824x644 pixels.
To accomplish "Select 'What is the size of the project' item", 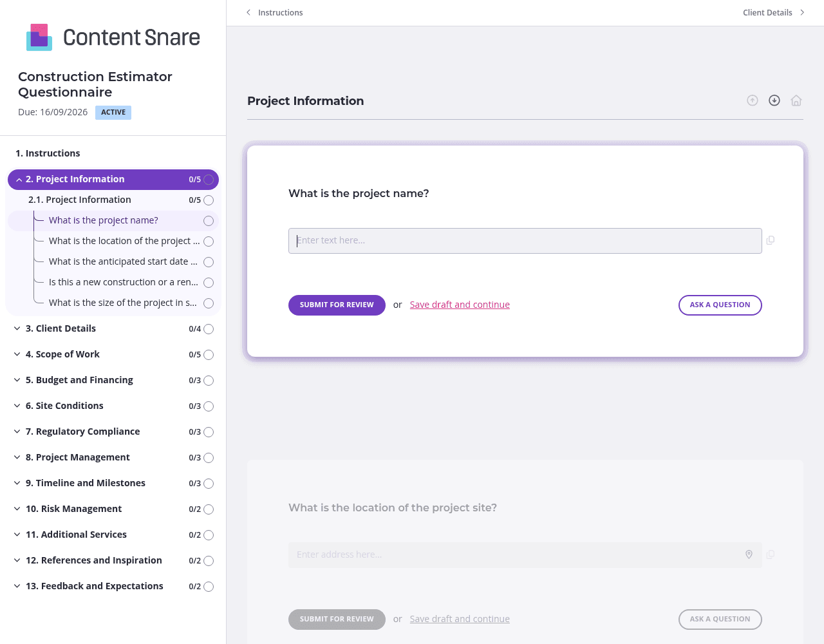I will pos(123,303).
